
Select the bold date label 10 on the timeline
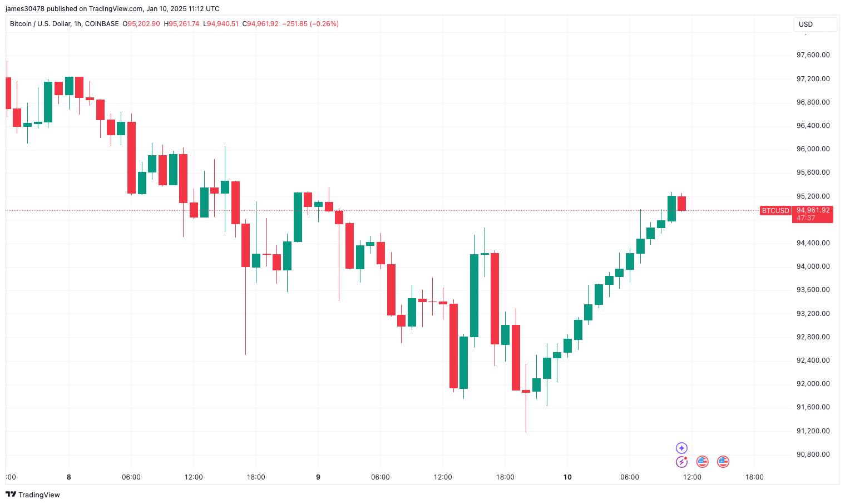pyautogui.click(x=568, y=477)
